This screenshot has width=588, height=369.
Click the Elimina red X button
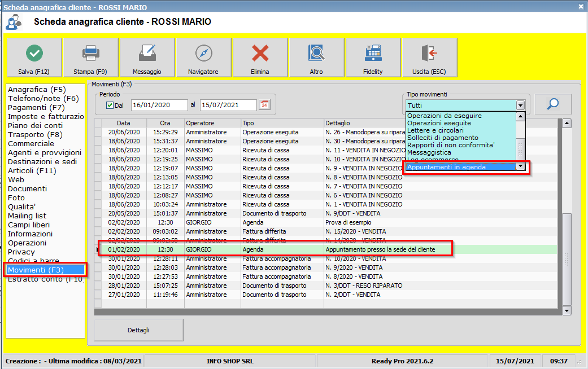click(x=260, y=58)
